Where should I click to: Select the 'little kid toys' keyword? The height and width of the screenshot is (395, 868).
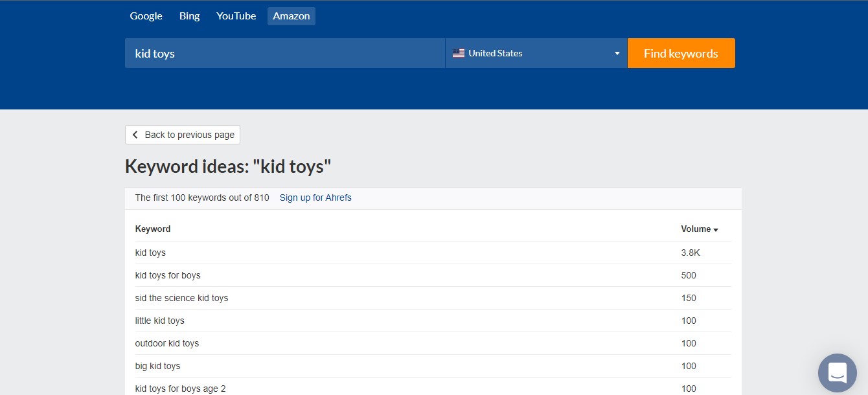pyautogui.click(x=159, y=321)
